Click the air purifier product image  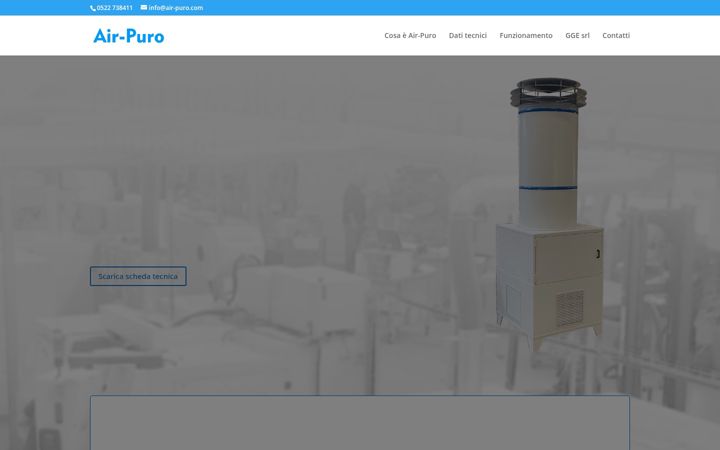click(x=549, y=214)
